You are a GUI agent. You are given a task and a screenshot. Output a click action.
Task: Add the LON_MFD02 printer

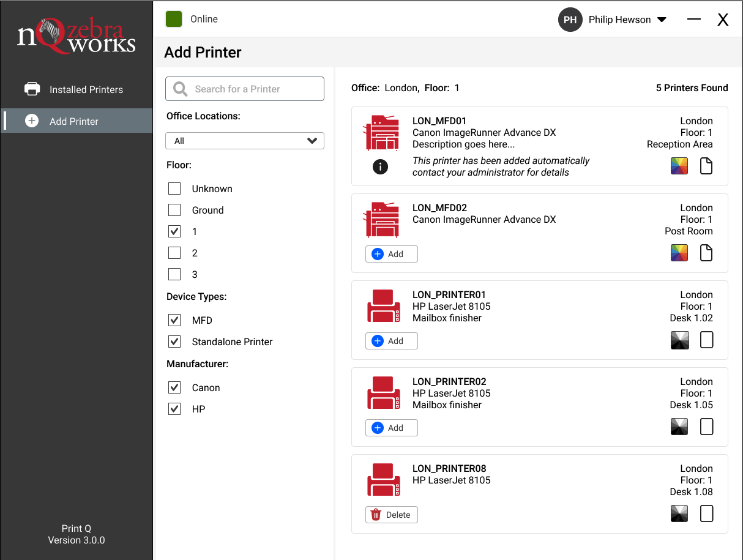pyautogui.click(x=392, y=253)
